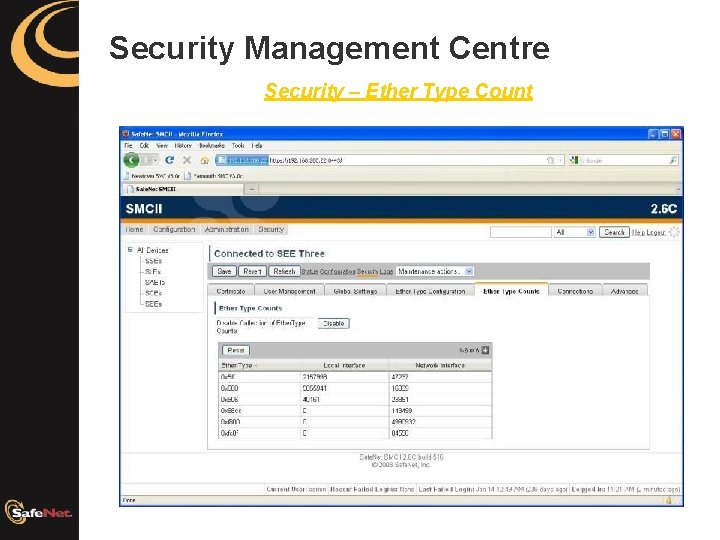Switch to the Certificate tab
The image size is (720, 540).
(231, 291)
